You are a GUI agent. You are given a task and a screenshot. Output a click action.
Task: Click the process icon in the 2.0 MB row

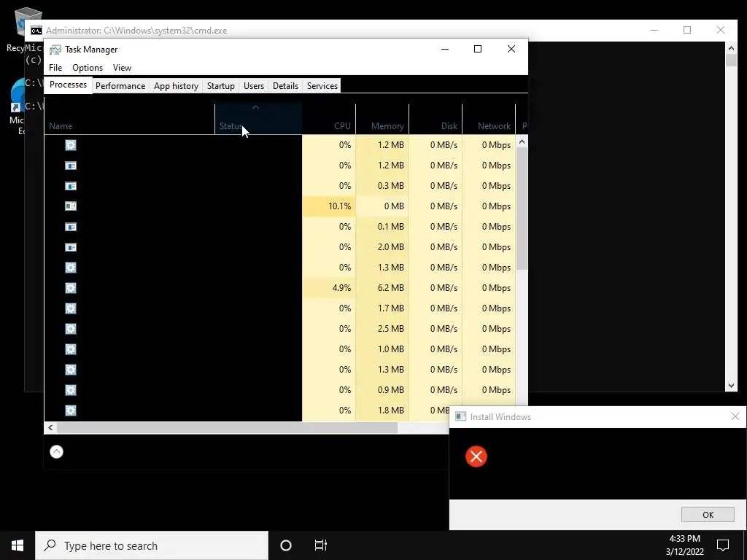coord(71,247)
